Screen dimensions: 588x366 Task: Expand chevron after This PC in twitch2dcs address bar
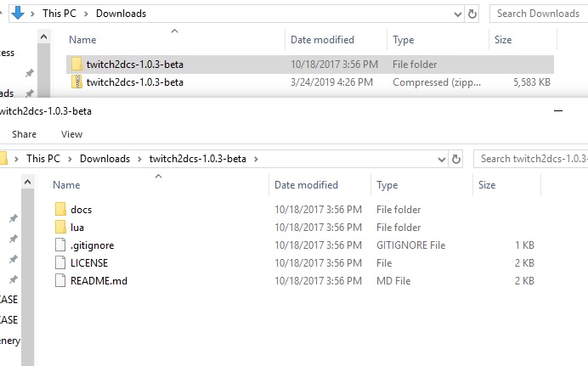click(70, 159)
